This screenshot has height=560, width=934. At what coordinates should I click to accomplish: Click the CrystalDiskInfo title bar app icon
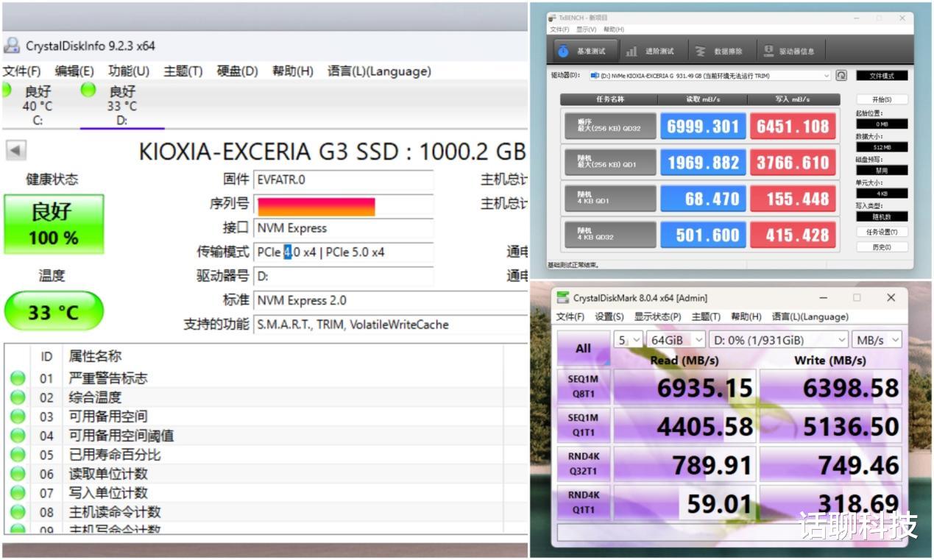[x=12, y=45]
